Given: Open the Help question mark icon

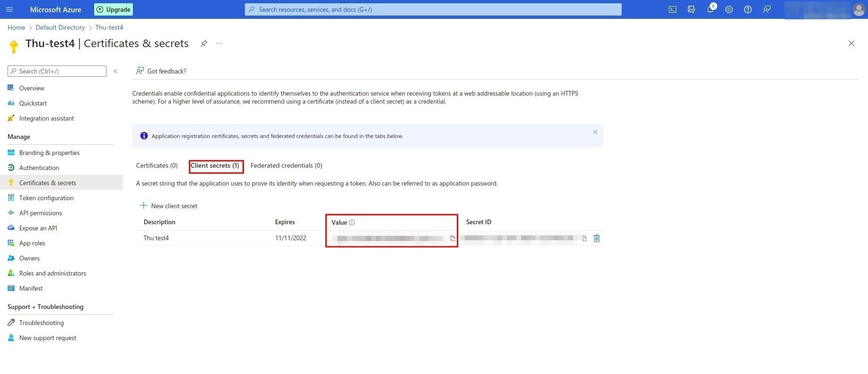Looking at the screenshot, I should pos(748,9).
